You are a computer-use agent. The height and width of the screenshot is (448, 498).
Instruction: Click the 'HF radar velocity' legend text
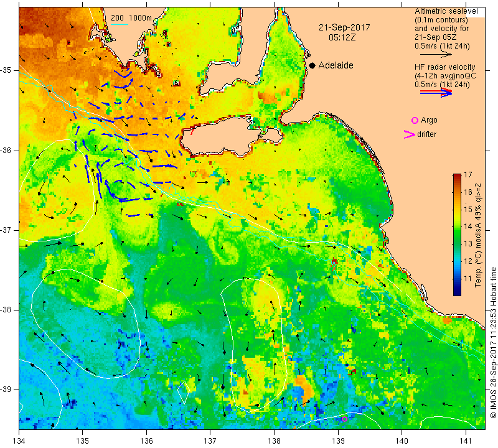pyautogui.click(x=444, y=67)
